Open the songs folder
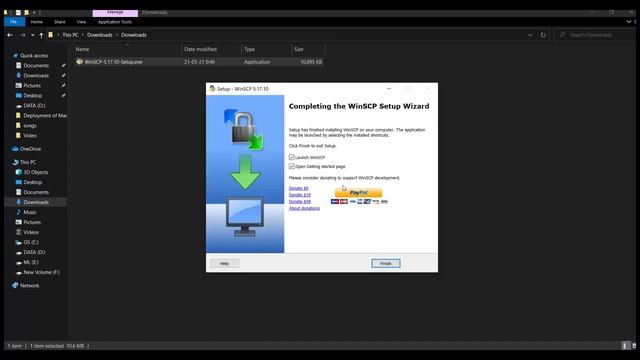The width and height of the screenshot is (640, 360). click(x=30, y=126)
